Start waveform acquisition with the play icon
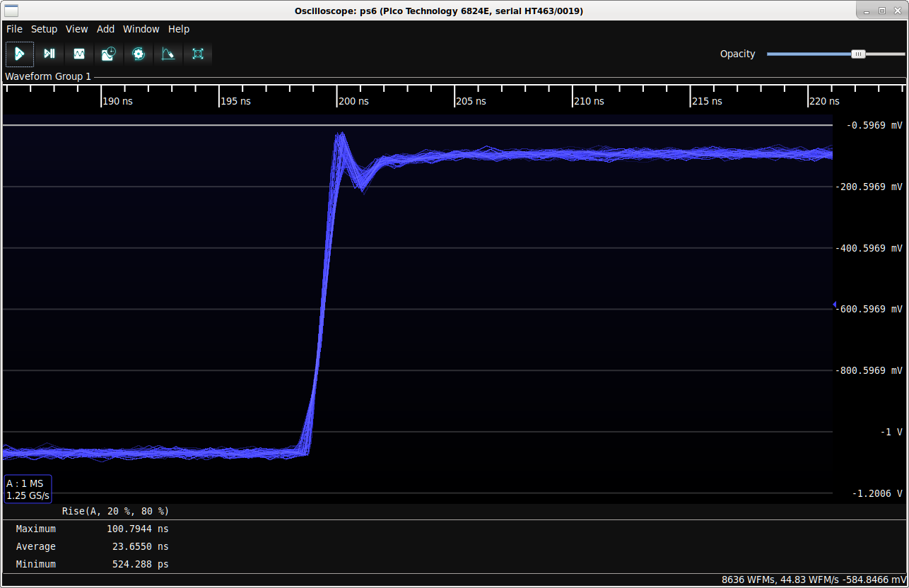 tap(20, 54)
